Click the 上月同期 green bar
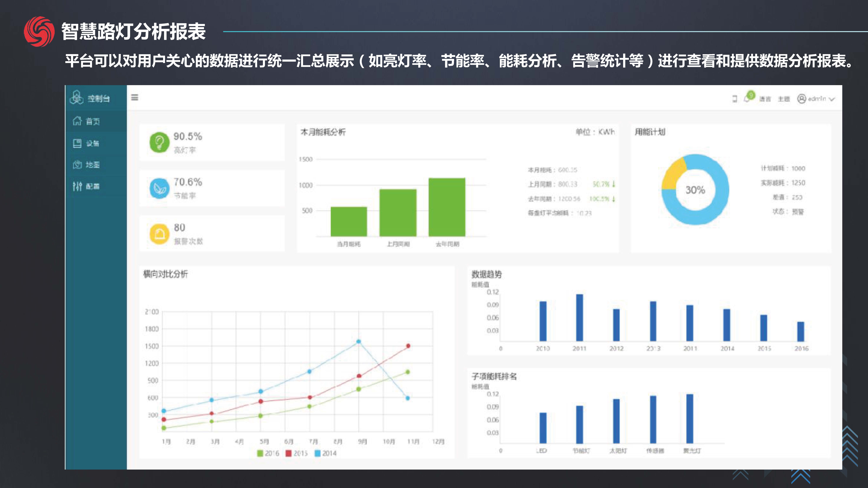 [398, 213]
